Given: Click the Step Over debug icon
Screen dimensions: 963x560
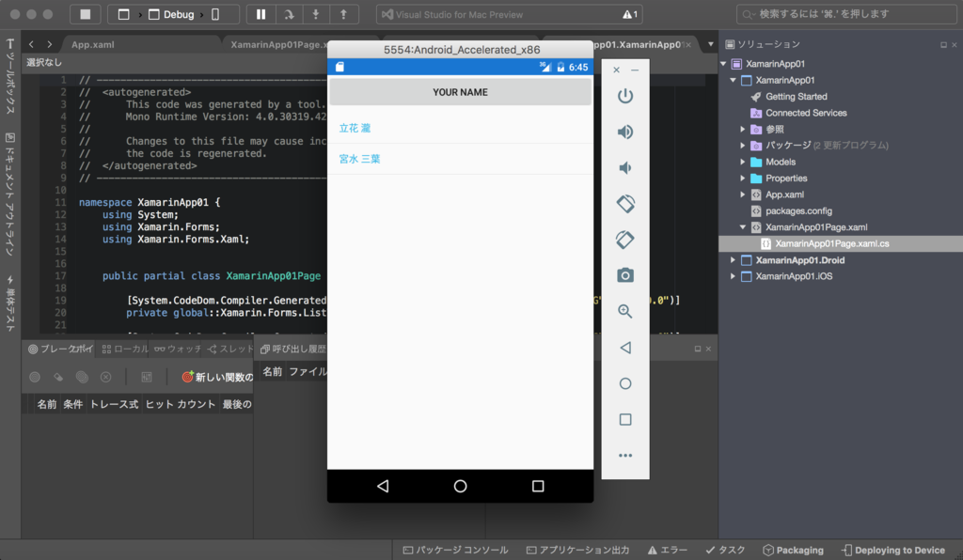Looking at the screenshot, I should 289,14.
